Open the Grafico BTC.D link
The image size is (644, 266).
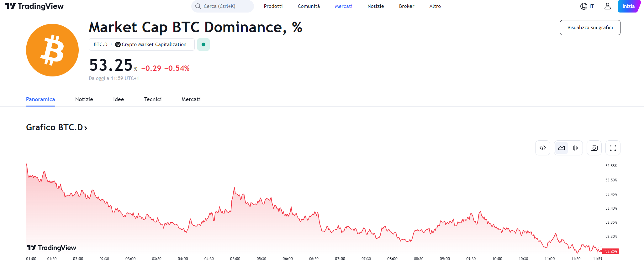[56, 128]
